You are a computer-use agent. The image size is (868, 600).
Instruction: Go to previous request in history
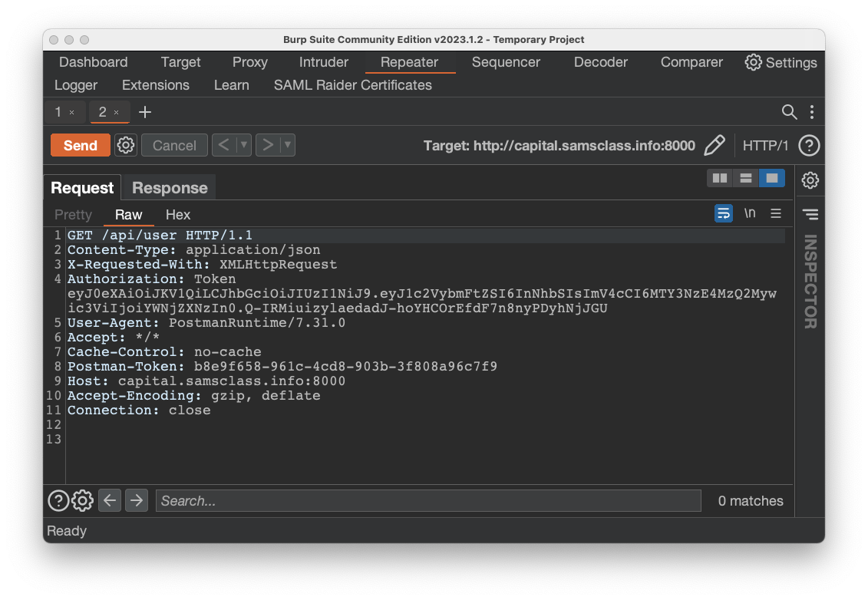tap(223, 145)
